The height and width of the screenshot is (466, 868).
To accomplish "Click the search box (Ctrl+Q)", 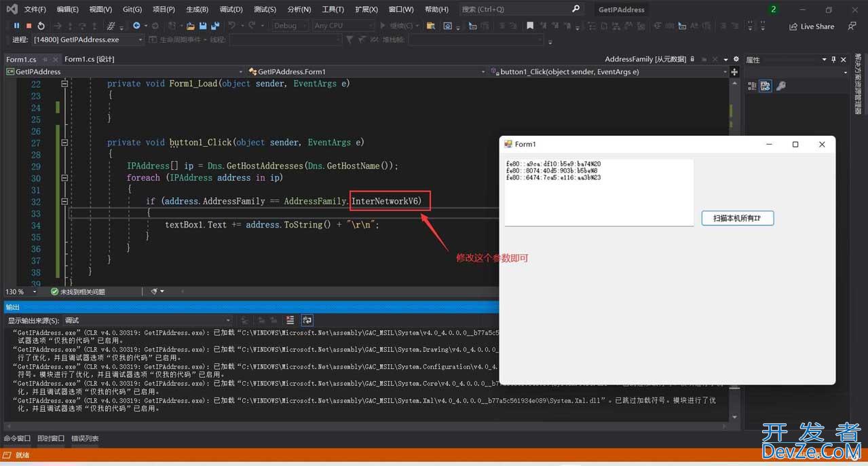I will coord(521,10).
